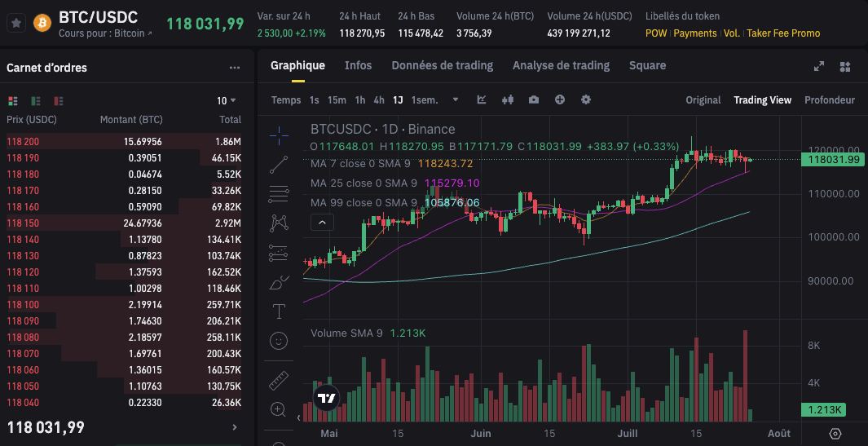Open the Square tab
The width and height of the screenshot is (868, 446).
pyautogui.click(x=647, y=65)
